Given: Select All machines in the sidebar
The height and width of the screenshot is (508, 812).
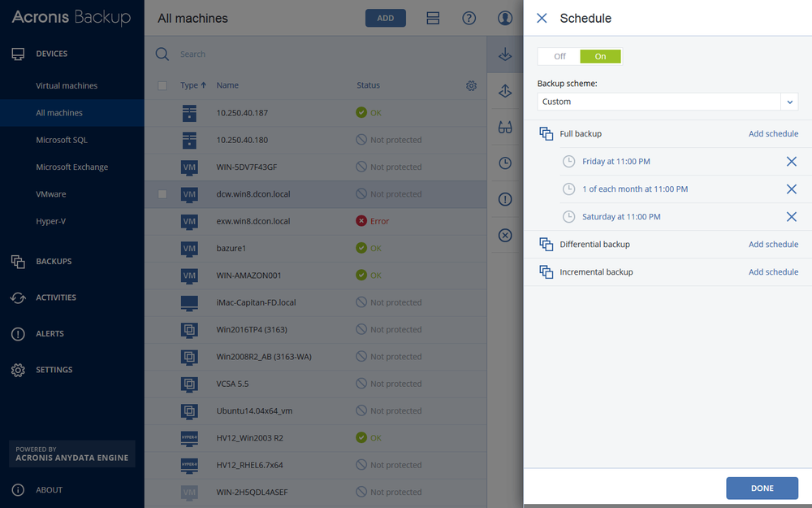Looking at the screenshot, I should pos(72,112).
